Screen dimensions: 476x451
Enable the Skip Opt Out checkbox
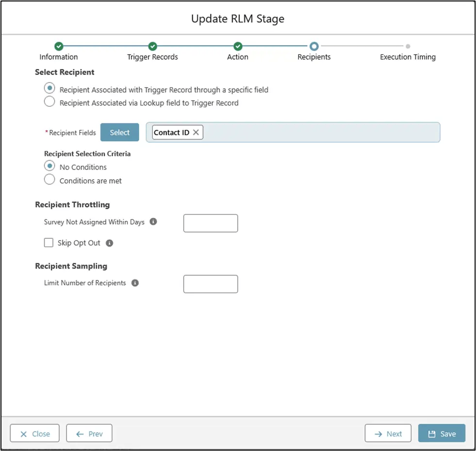click(49, 243)
